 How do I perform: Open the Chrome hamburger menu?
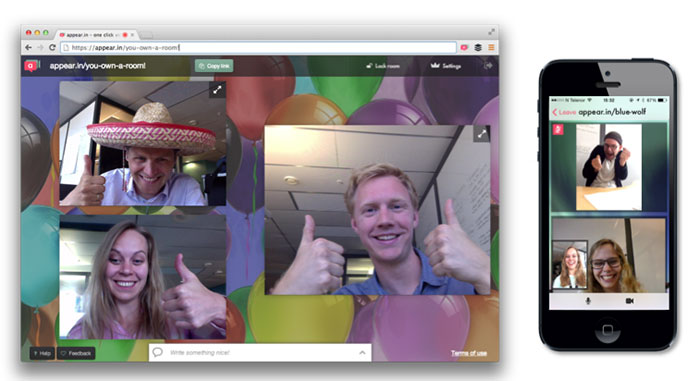coord(491,47)
